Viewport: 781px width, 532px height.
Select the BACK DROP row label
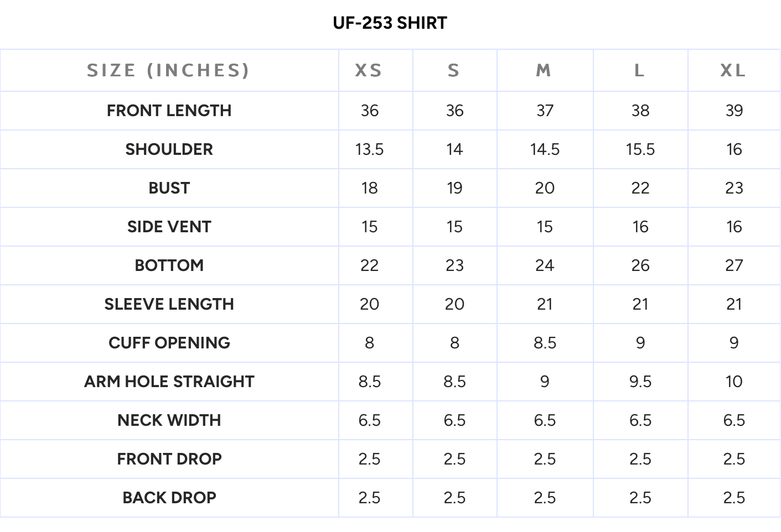169,498
